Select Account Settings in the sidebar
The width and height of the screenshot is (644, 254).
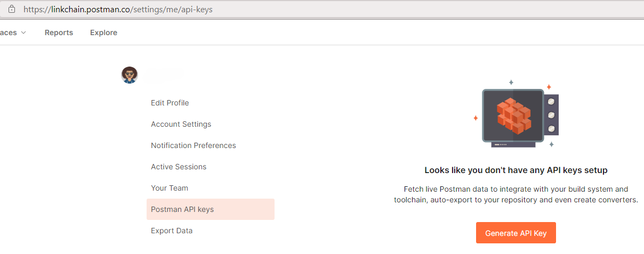[x=181, y=124]
